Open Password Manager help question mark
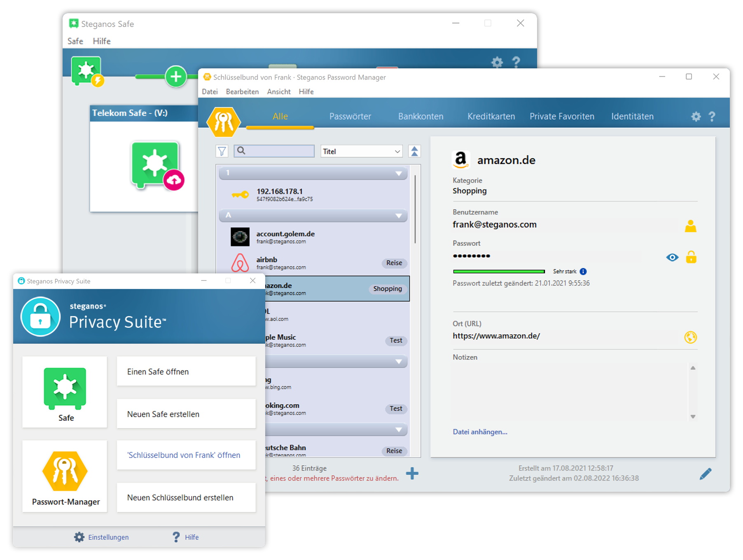 (712, 117)
